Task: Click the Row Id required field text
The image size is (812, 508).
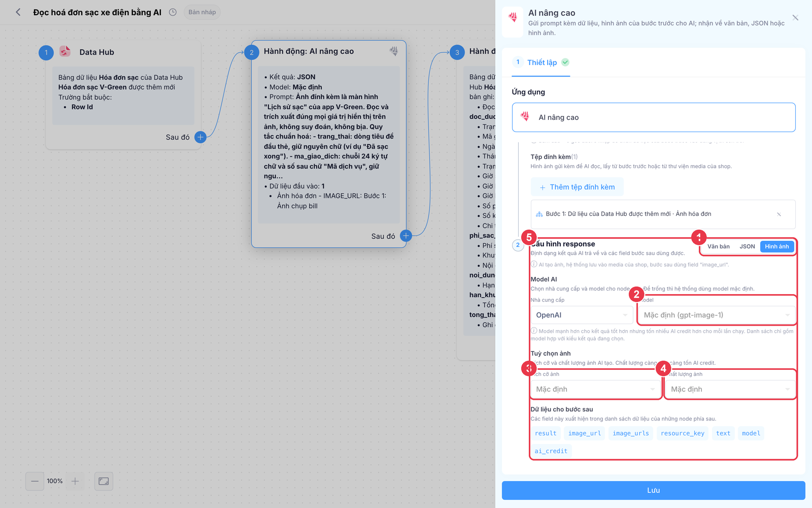Action: (x=82, y=107)
